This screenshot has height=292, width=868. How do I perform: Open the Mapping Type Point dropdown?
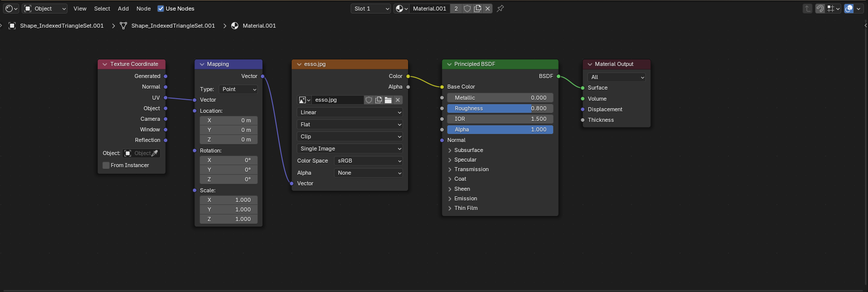[239, 89]
